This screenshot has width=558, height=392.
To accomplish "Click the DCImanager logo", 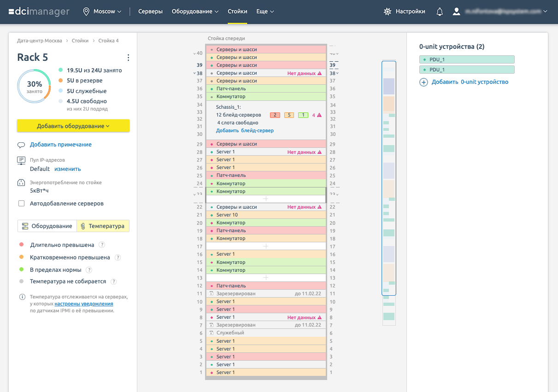I will (x=39, y=12).
